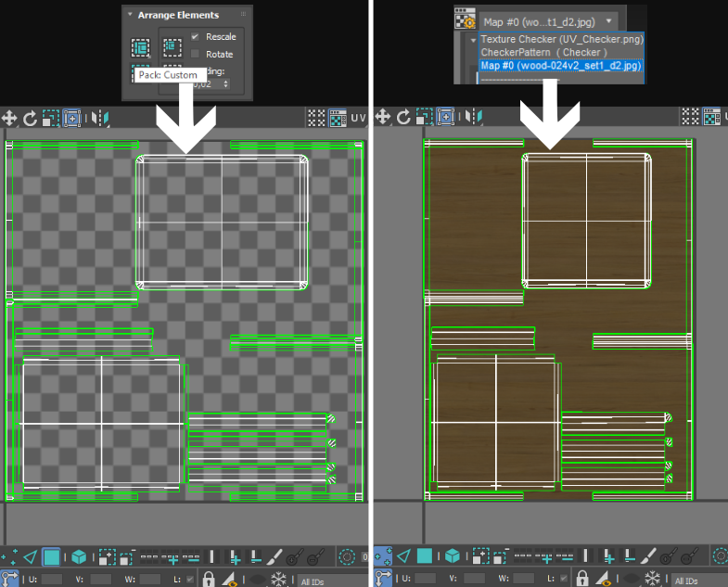The width and height of the screenshot is (728, 587).
Task: Choose CheckerPattern (Checker) from list
Action: coord(543,53)
